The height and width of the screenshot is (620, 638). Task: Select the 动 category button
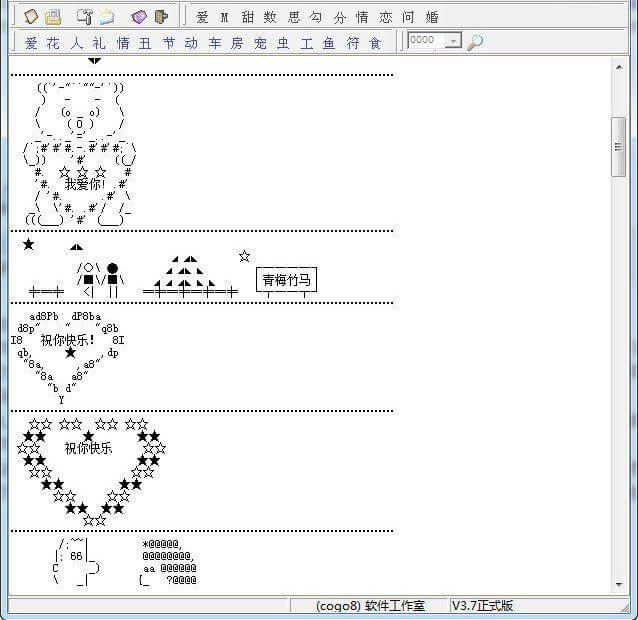tap(191, 43)
